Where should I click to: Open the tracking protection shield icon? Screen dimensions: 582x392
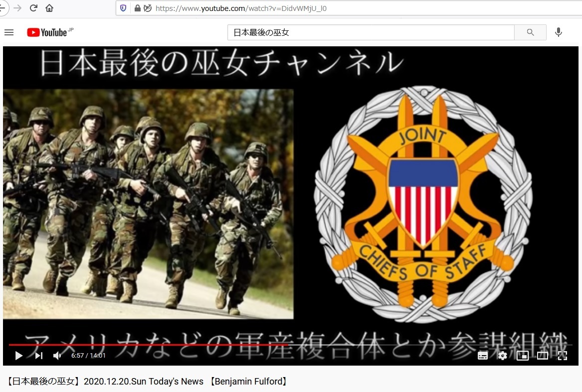click(123, 8)
